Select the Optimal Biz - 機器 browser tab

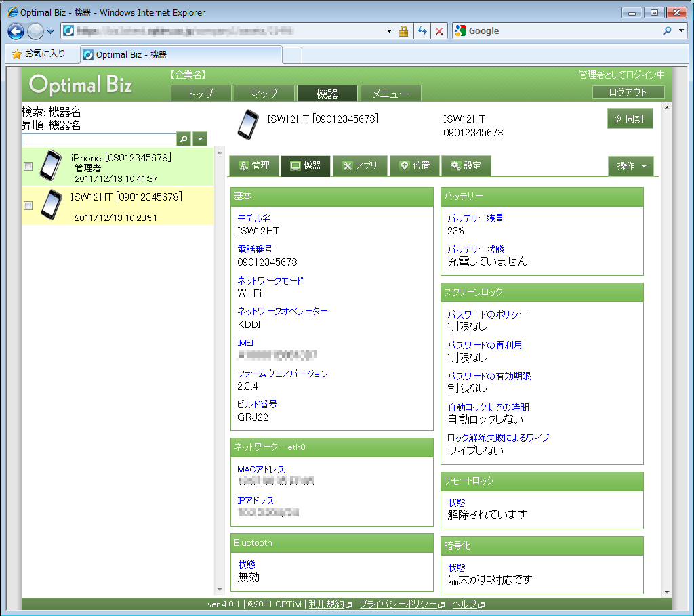[x=180, y=54]
